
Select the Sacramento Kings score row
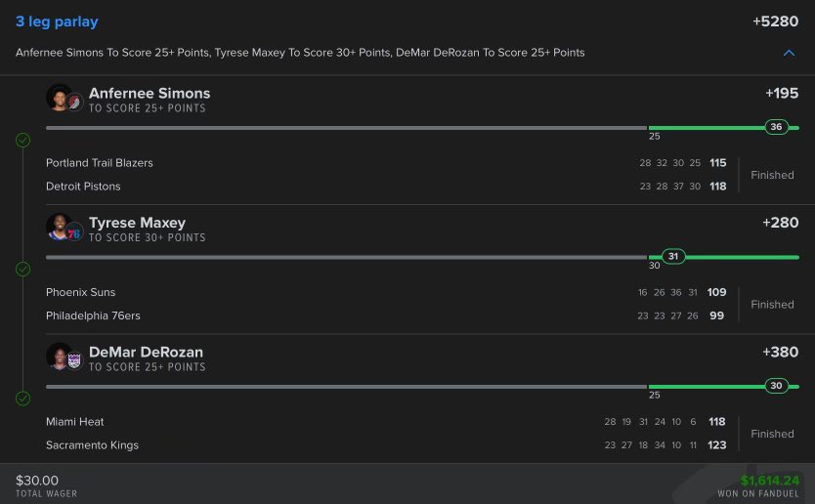click(386, 445)
